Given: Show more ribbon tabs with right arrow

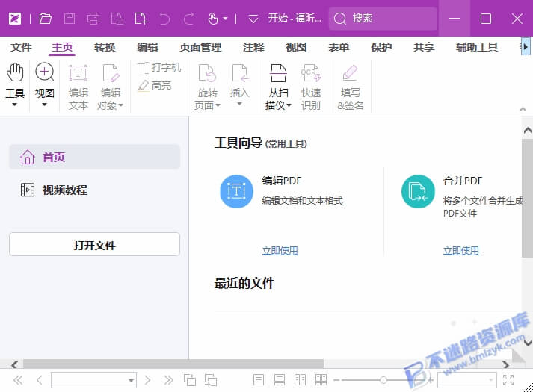Looking at the screenshot, I should click(x=526, y=47).
